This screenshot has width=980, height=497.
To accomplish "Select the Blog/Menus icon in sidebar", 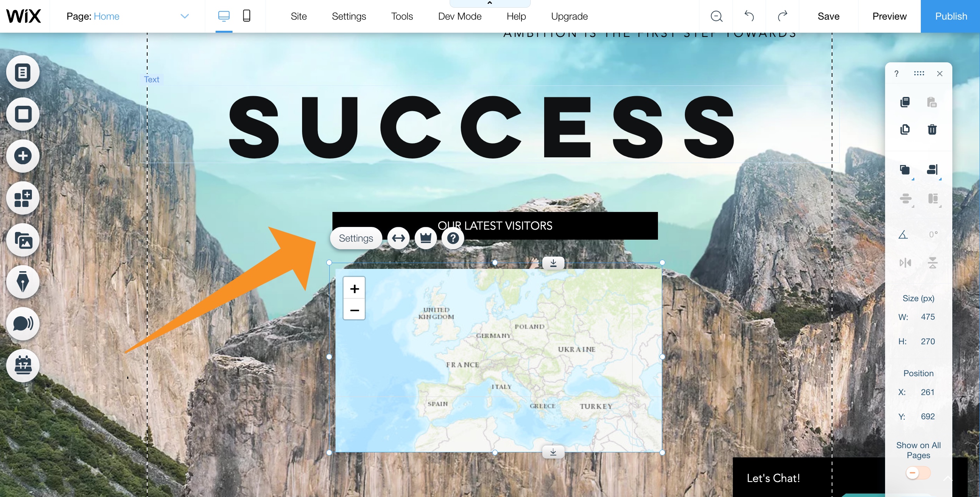I will click(x=22, y=281).
